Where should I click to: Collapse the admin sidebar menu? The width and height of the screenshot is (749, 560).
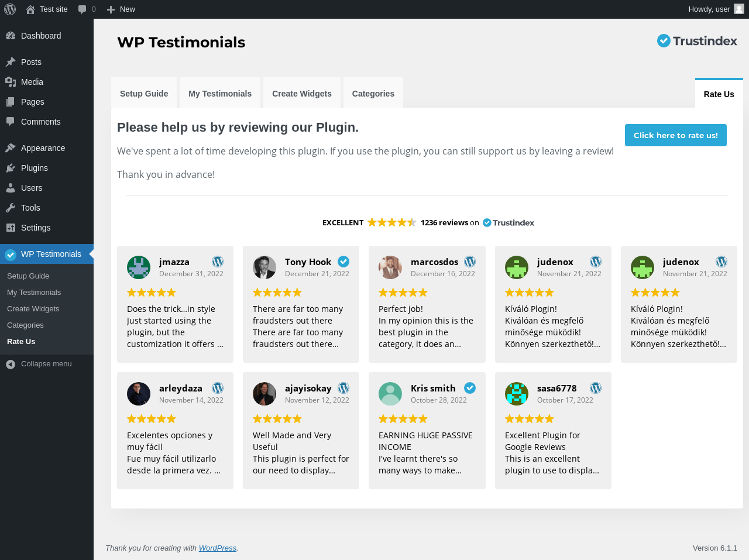47,364
